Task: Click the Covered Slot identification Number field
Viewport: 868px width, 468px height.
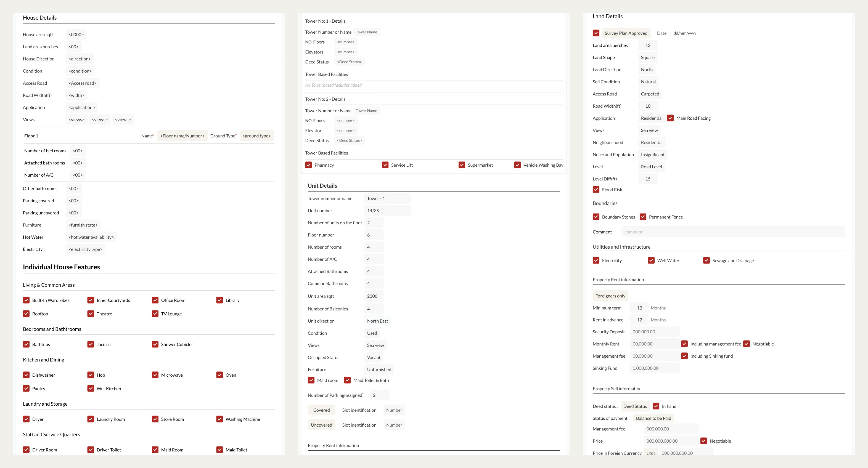Action: click(x=394, y=410)
